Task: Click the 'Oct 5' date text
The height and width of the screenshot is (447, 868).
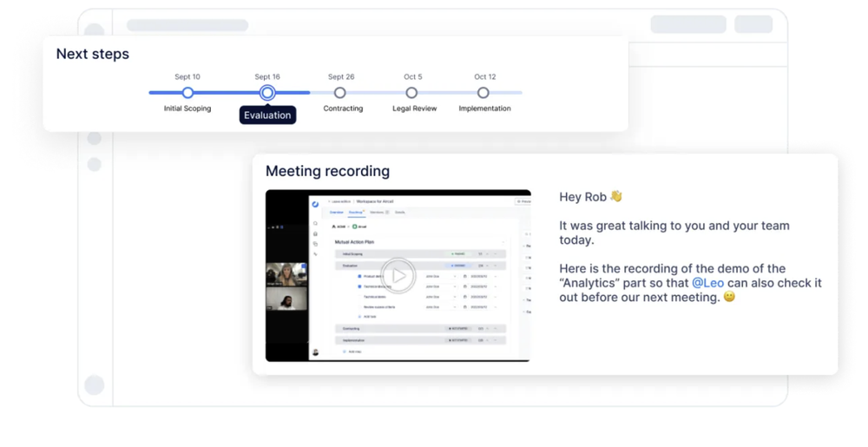Action: tap(413, 77)
